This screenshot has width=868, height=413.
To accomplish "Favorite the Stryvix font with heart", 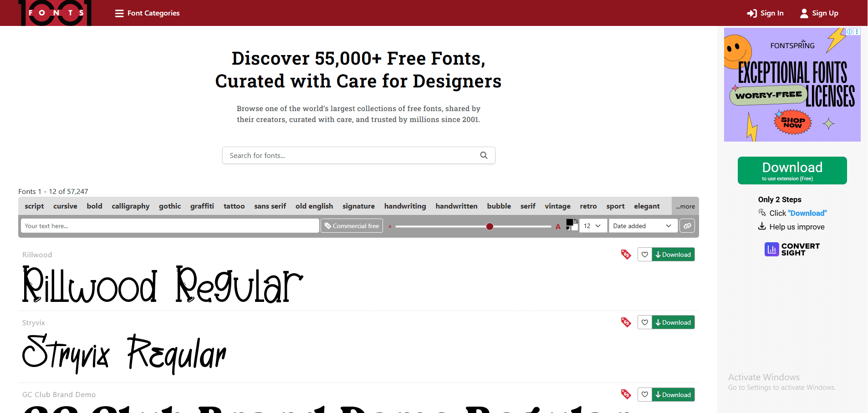I will 645,322.
